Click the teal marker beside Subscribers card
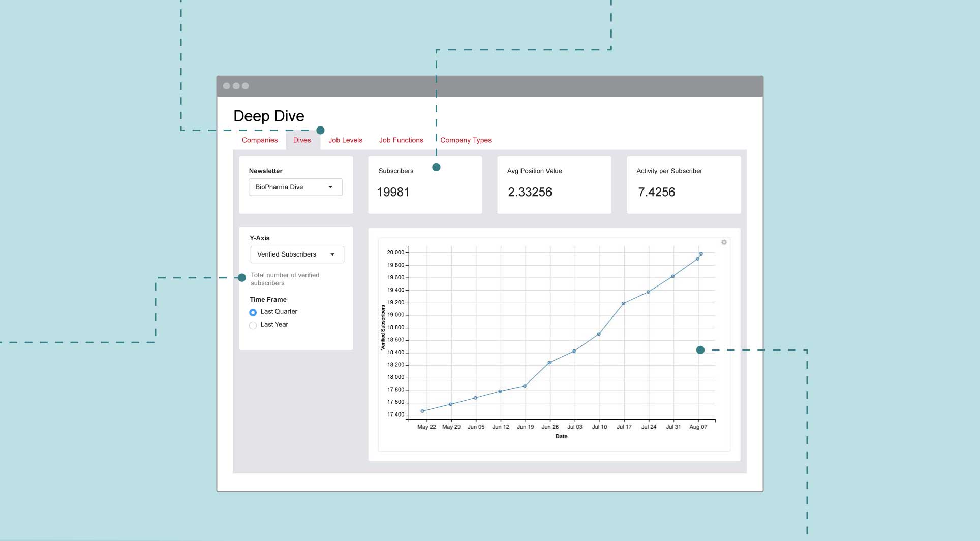Image resolution: width=980 pixels, height=541 pixels. click(436, 167)
